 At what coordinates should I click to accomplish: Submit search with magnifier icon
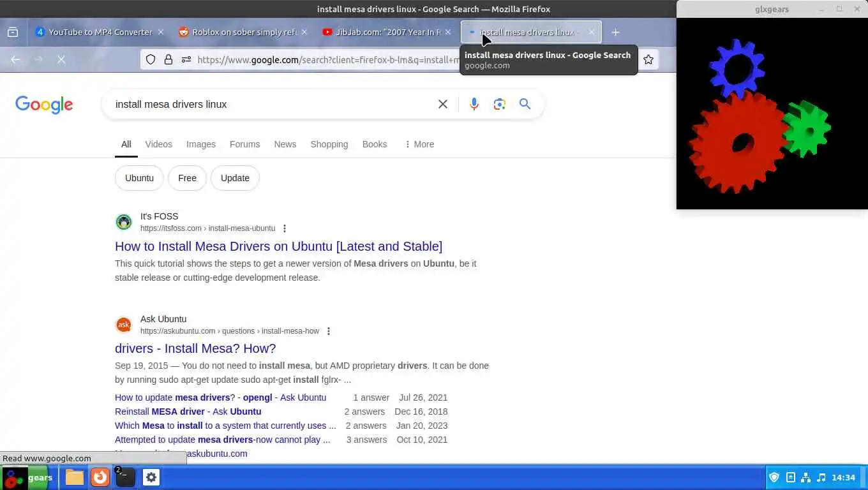[x=525, y=104]
